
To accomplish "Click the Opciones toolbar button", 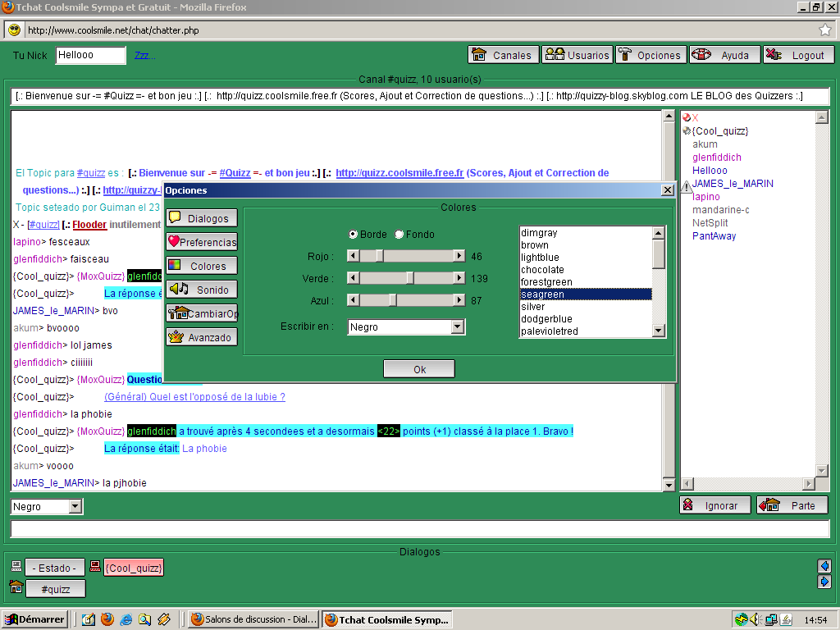I will 651,55.
